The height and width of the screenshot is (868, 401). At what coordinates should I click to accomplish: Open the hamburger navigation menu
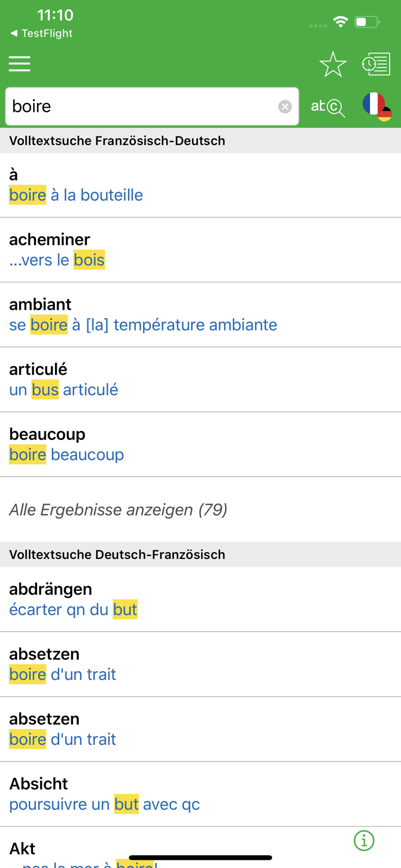[19, 64]
